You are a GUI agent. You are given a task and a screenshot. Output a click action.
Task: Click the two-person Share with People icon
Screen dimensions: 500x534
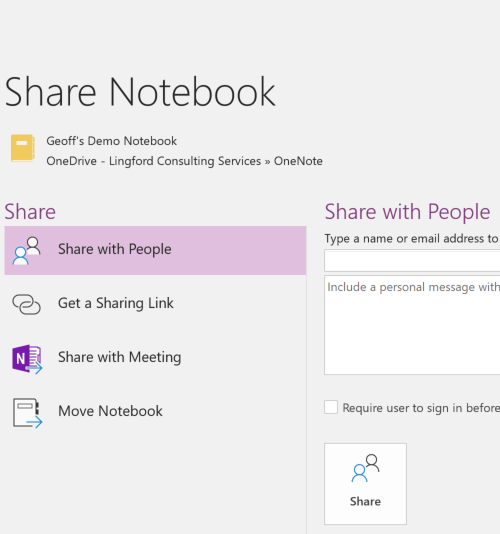click(x=27, y=251)
